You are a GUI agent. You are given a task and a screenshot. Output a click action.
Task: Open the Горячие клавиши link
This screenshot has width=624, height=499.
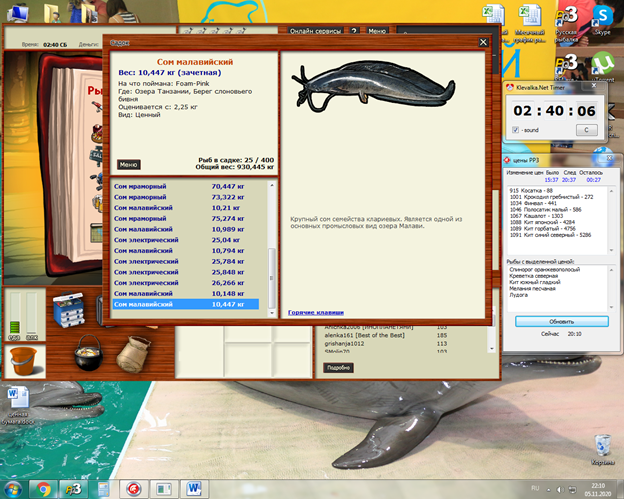[316, 313]
